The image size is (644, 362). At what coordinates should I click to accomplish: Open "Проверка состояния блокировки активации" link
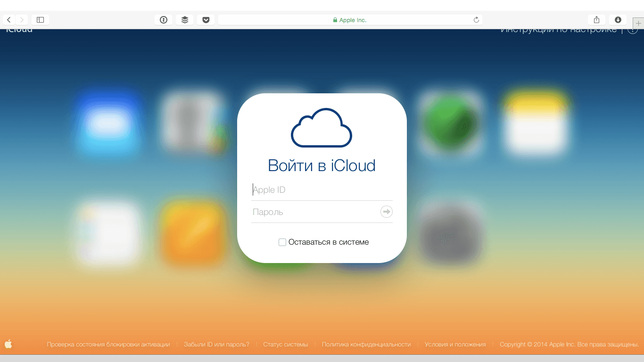click(108, 345)
